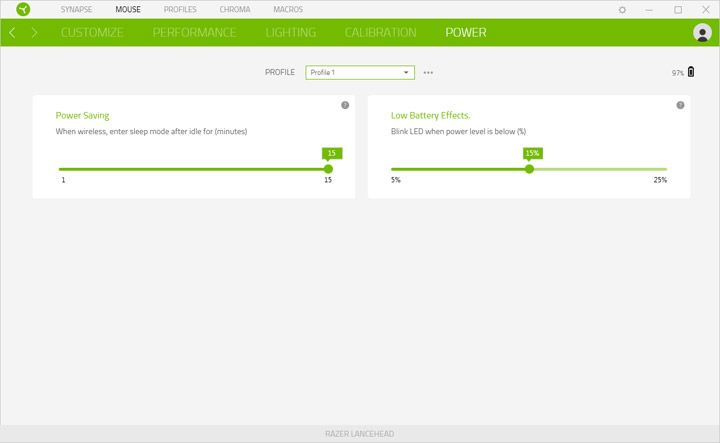Click the slider's minimum label 1
Image resolution: width=720 pixels, height=443 pixels.
pos(63,180)
